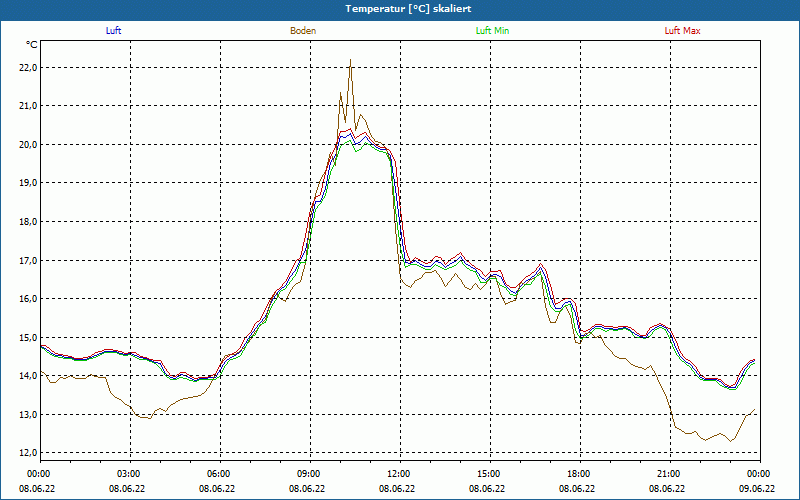Click the brown Boden legend label
800x500 pixels.
tap(303, 31)
